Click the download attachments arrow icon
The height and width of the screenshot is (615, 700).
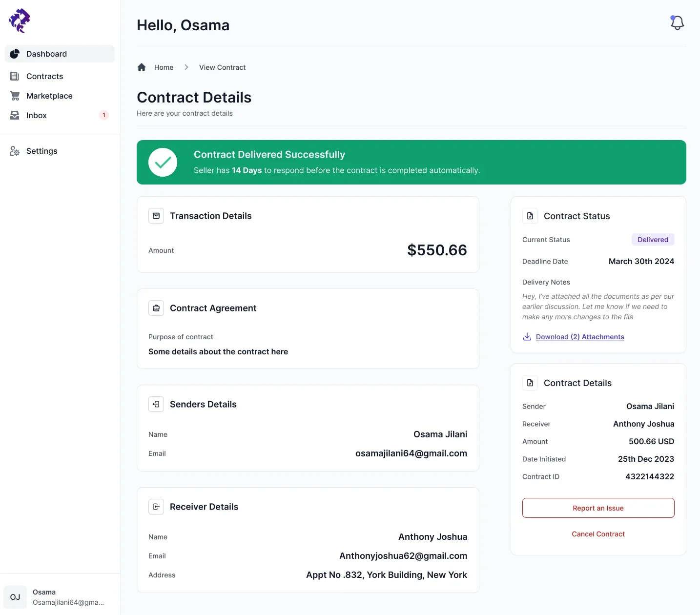[527, 337]
